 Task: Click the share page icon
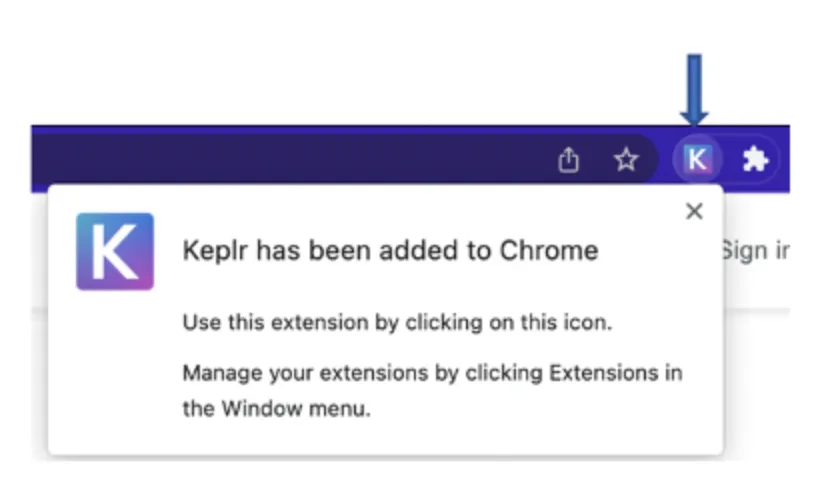point(569,160)
